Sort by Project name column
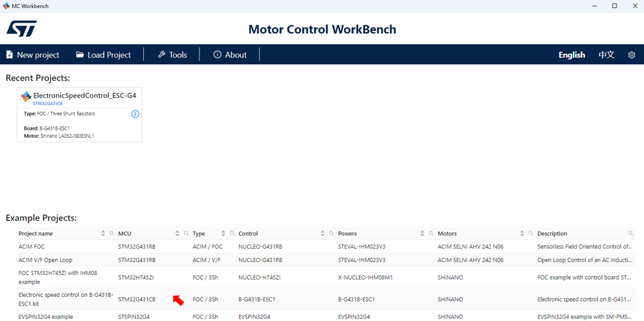 103,233
